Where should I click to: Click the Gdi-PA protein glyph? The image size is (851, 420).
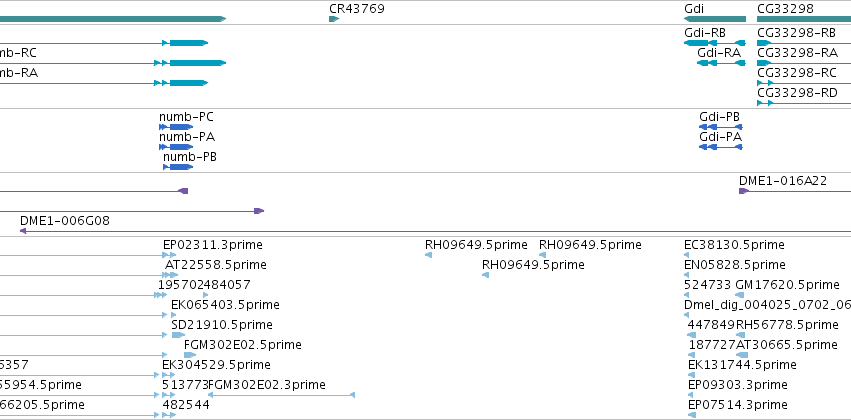(x=721, y=147)
